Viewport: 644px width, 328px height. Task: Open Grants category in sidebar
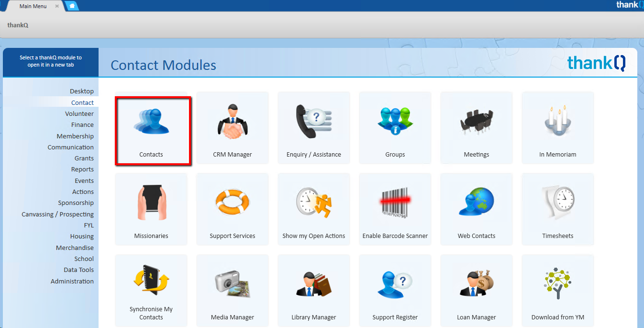(84, 158)
